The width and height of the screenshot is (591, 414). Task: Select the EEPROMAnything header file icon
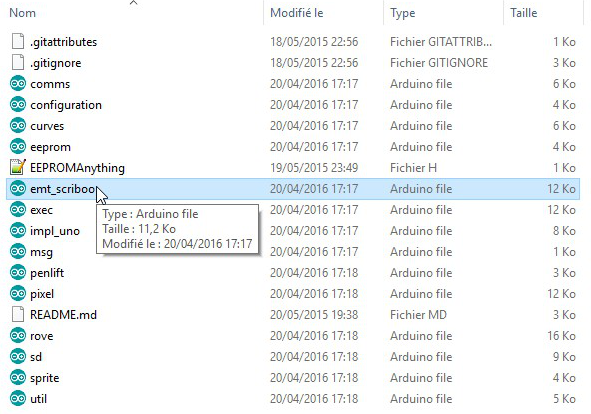[18, 167]
